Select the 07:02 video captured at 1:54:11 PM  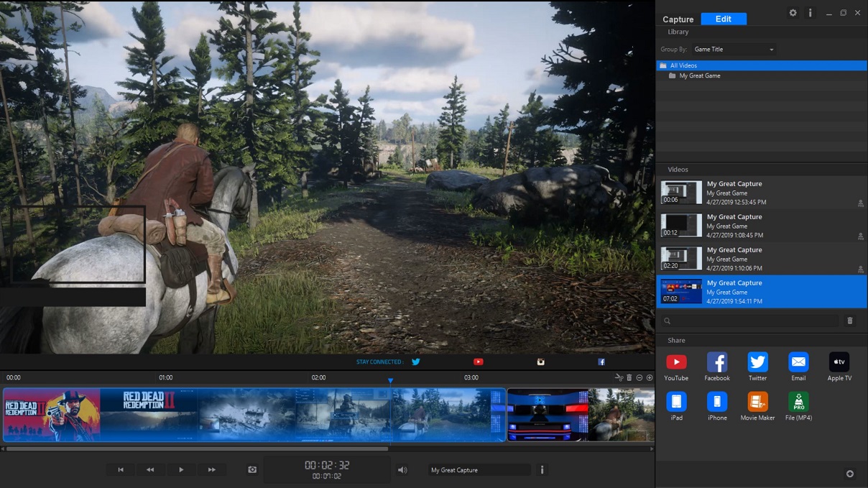[x=762, y=292]
